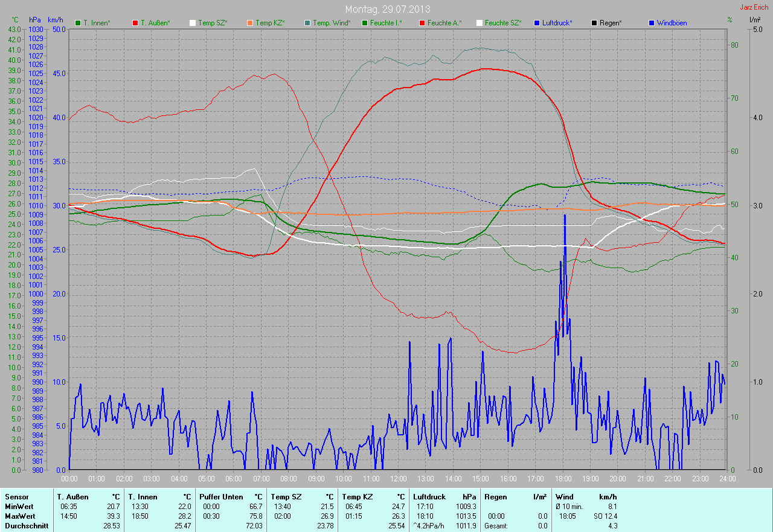
Task: Select the Feuchte I.* legend label
Action: click(x=386, y=23)
